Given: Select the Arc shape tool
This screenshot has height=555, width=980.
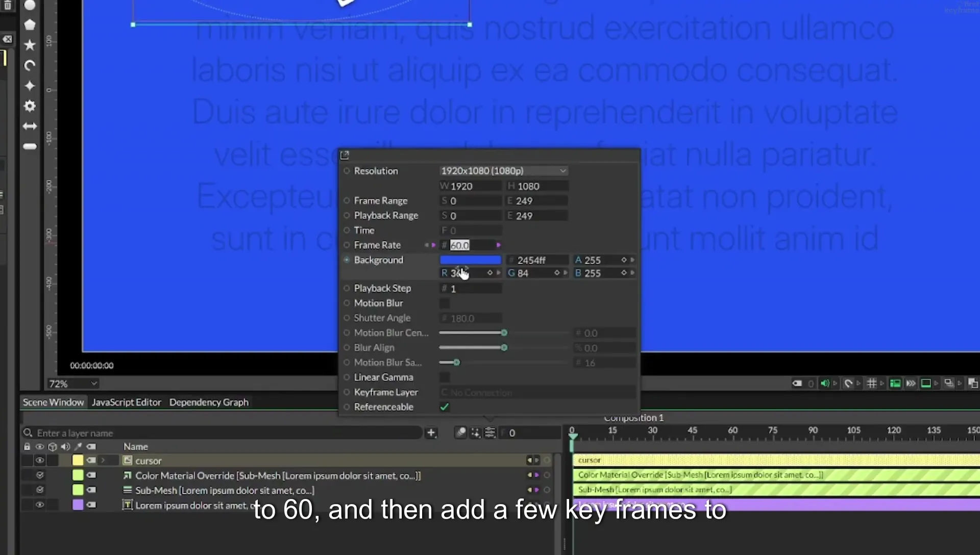Looking at the screenshot, I should click(x=30, y=65).
